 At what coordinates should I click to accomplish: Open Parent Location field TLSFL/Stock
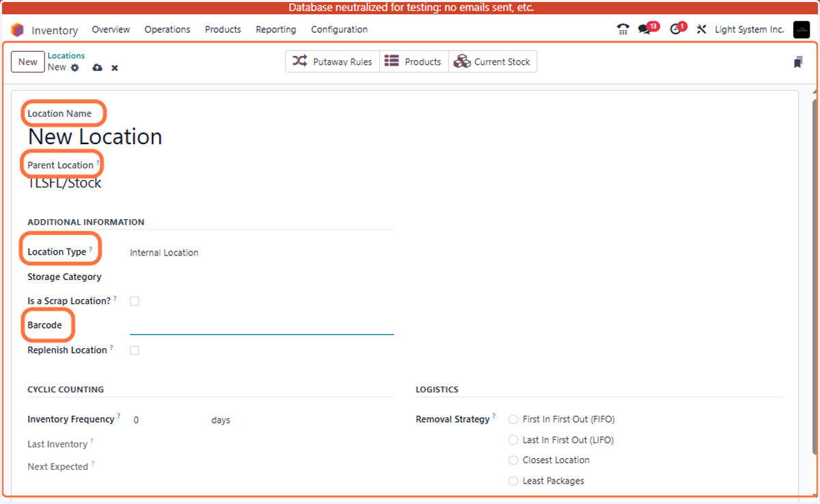(65, 183)
